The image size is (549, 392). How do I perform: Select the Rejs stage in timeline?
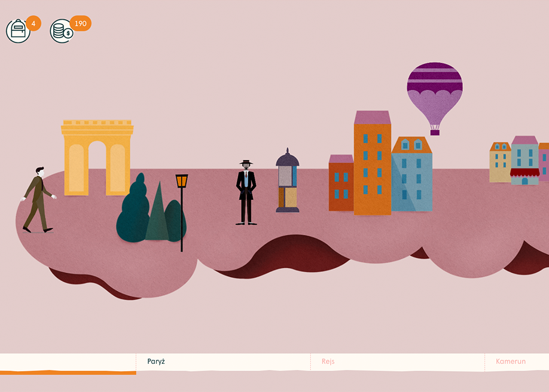pos(328,362)
